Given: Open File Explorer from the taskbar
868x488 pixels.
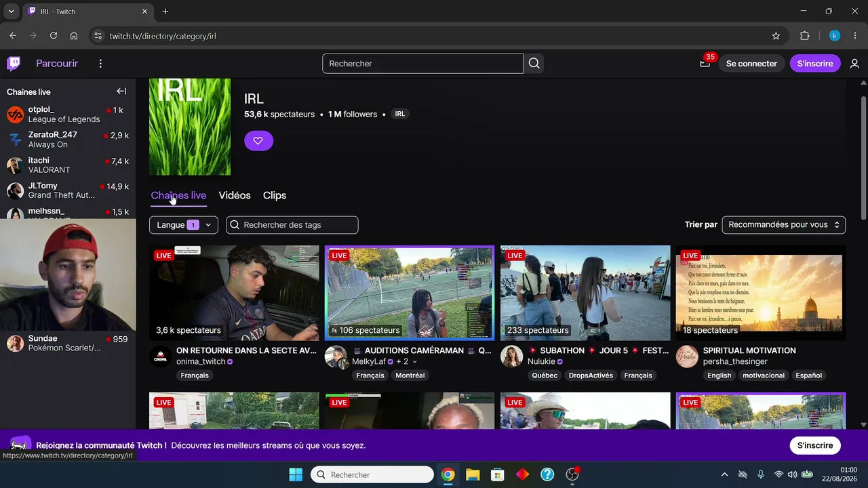Looking at the screenshot, I should (473, 474).
